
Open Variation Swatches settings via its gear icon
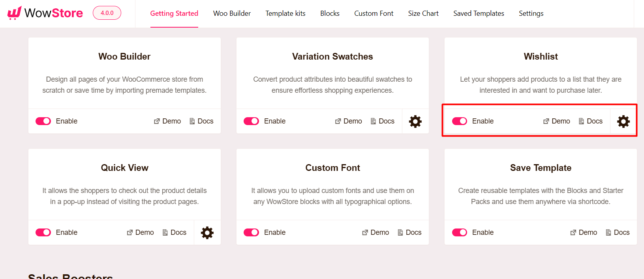click(x=415, y=121)
